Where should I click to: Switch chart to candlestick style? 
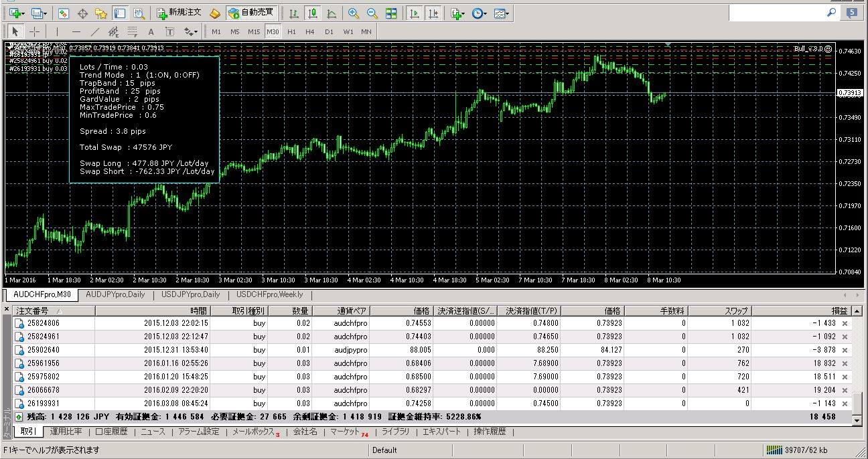[313, 13]
